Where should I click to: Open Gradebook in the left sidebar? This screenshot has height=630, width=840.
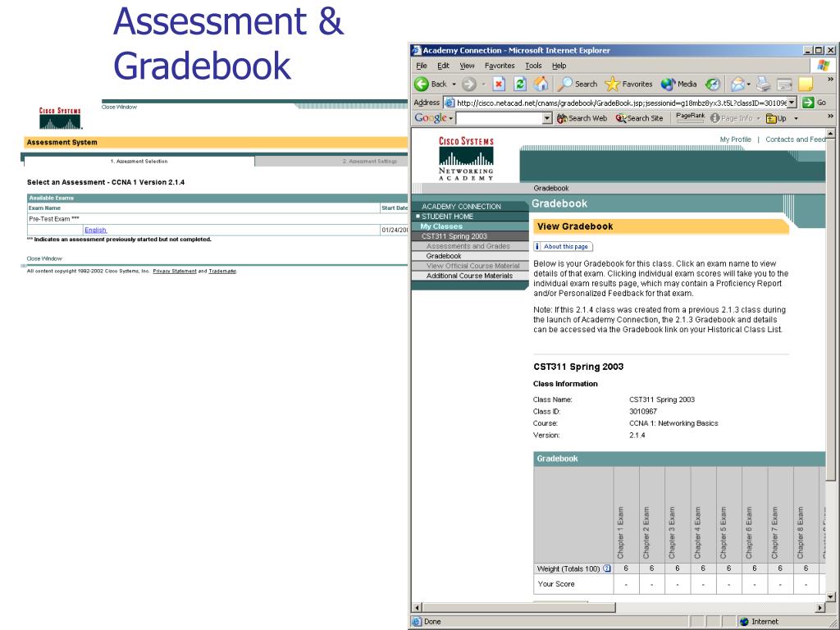click(x=444, y=256)
